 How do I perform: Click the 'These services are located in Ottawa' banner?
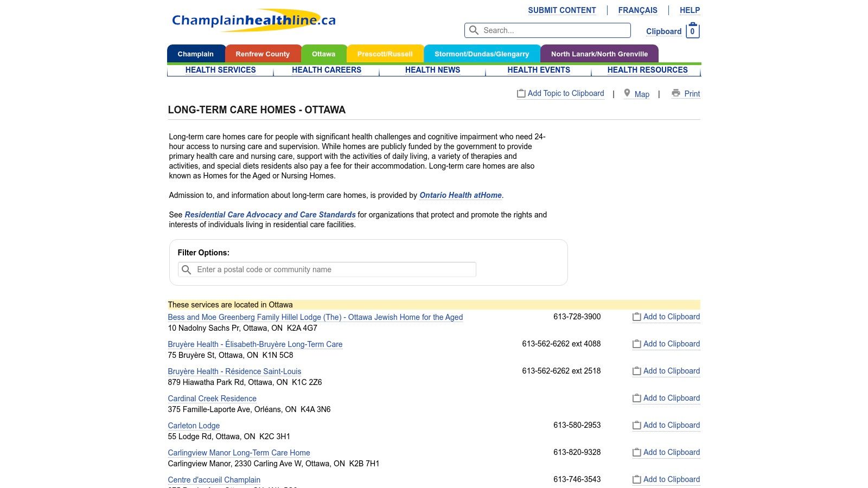coord(434,305)
